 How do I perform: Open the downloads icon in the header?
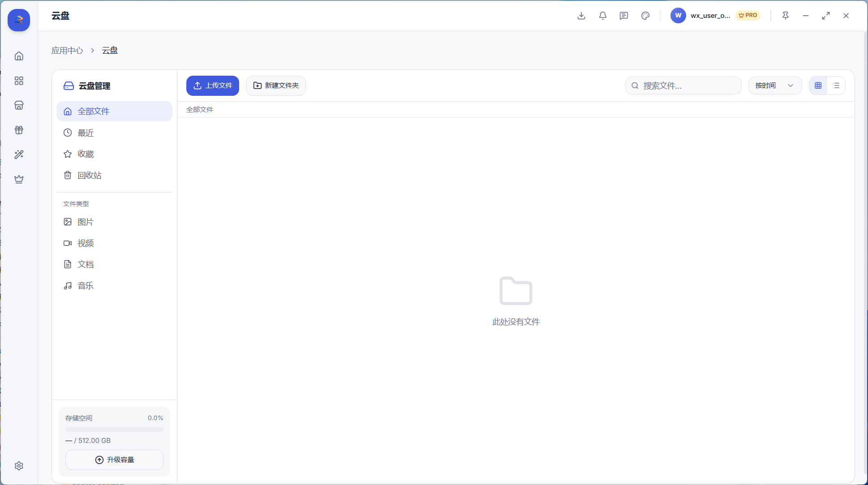pyautogui.click(x=581, y=16)
